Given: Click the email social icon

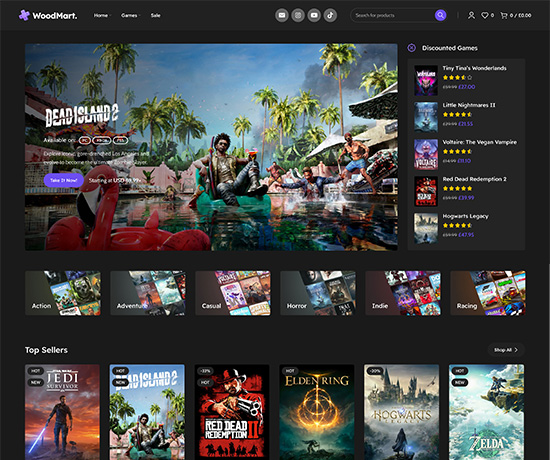Looking at the screenshot, I should pos(282,15).
